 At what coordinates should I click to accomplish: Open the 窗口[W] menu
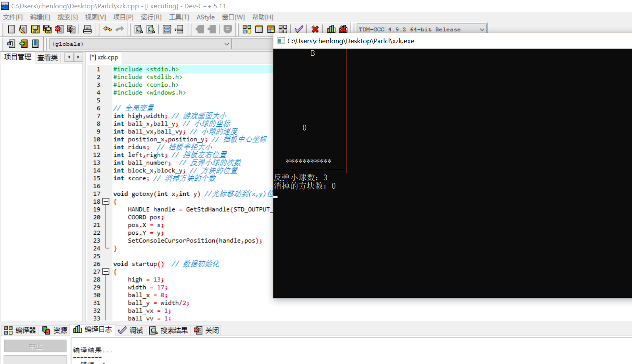tap(233, 17)
